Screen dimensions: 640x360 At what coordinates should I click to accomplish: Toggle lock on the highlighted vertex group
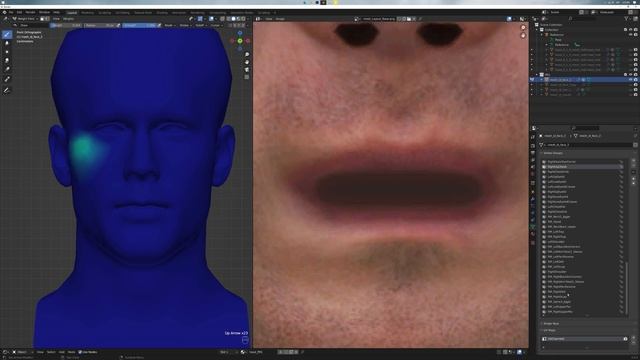click(x=621, y=167)
